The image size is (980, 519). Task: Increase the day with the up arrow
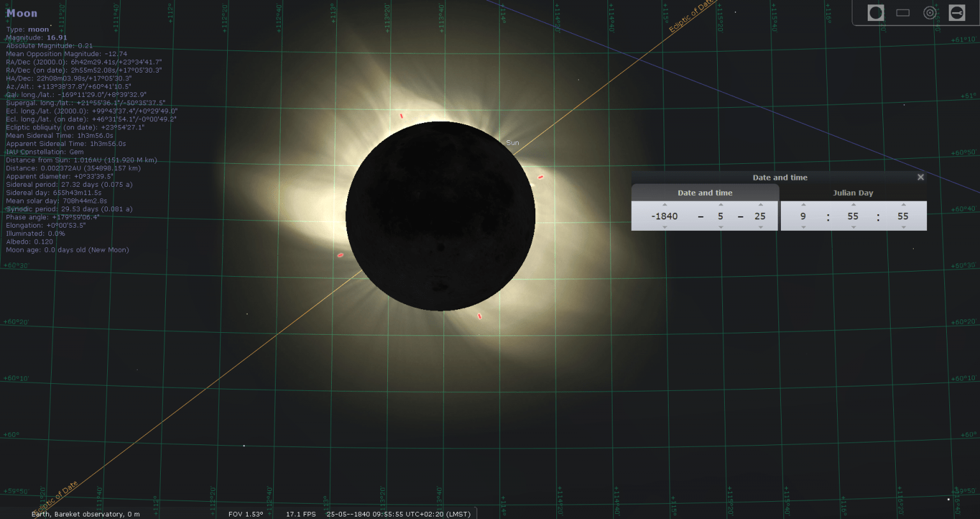[760, 205]
